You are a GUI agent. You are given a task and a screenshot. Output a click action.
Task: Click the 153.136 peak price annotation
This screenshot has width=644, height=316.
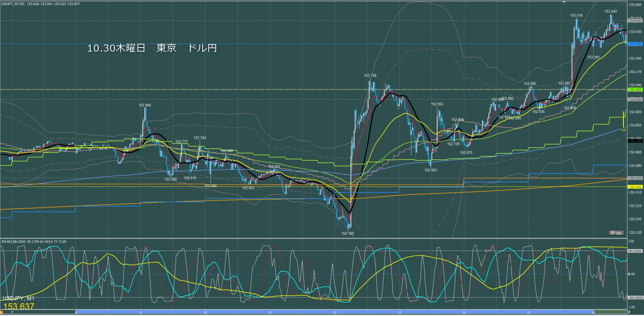(x=370, y=75)
